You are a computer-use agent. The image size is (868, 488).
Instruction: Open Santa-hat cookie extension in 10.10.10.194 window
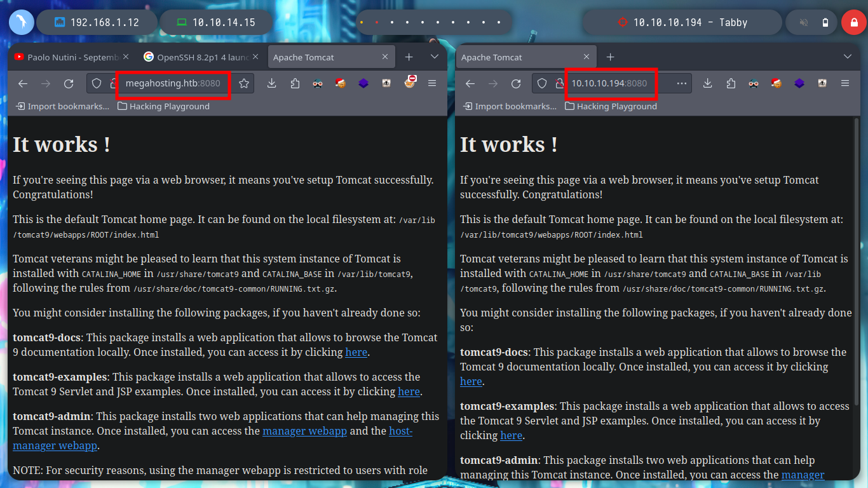(776, 83)
